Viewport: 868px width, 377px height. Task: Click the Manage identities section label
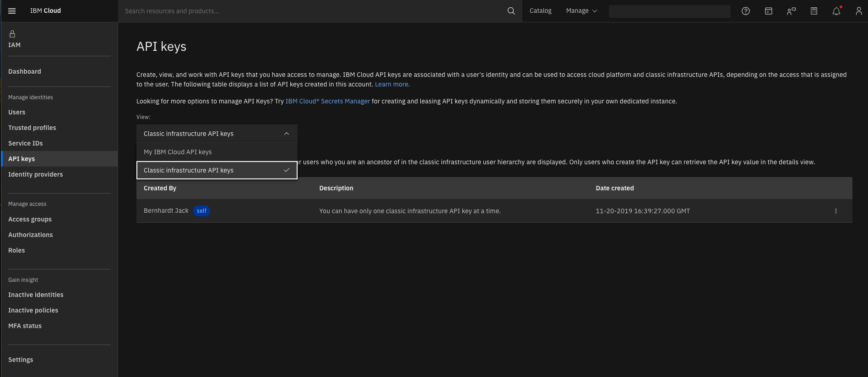click(x=31, y=97)
